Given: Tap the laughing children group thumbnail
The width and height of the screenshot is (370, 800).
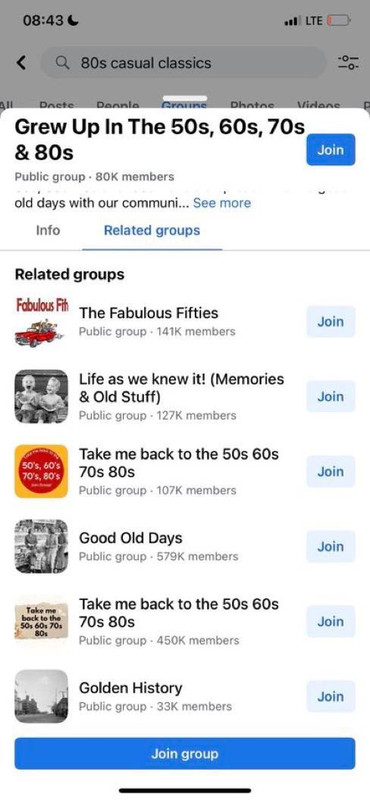Looking at the screenshot, I should tap(41, 396).
